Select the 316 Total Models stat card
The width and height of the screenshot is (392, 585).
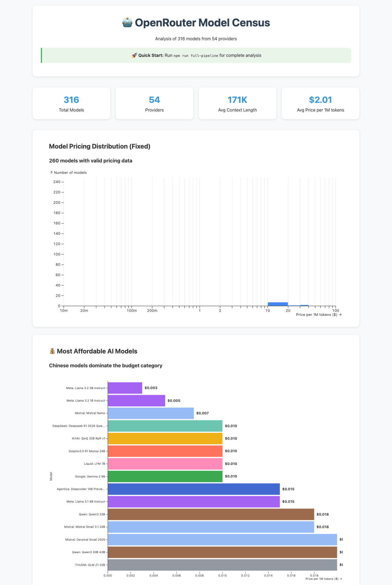tap(71, 103)
